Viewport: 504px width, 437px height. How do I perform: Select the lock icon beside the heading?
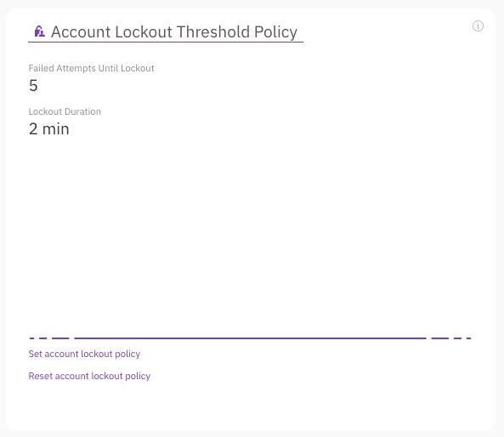(40, 31)
